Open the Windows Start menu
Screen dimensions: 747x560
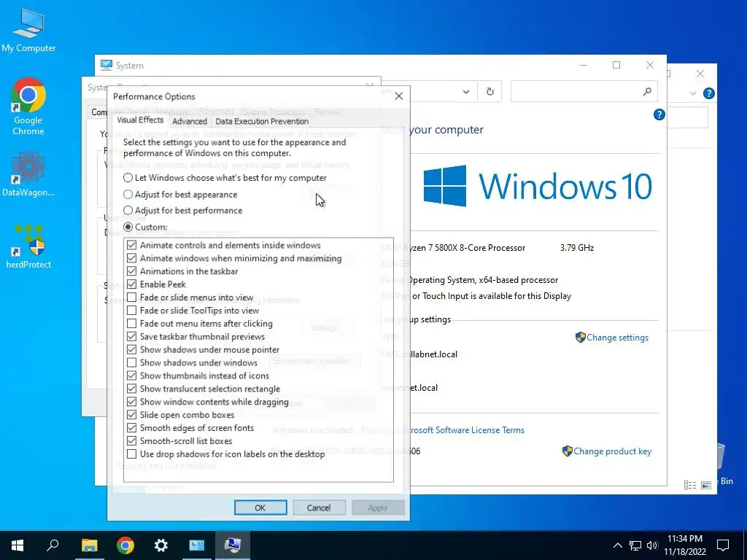[x=18, y=545]
